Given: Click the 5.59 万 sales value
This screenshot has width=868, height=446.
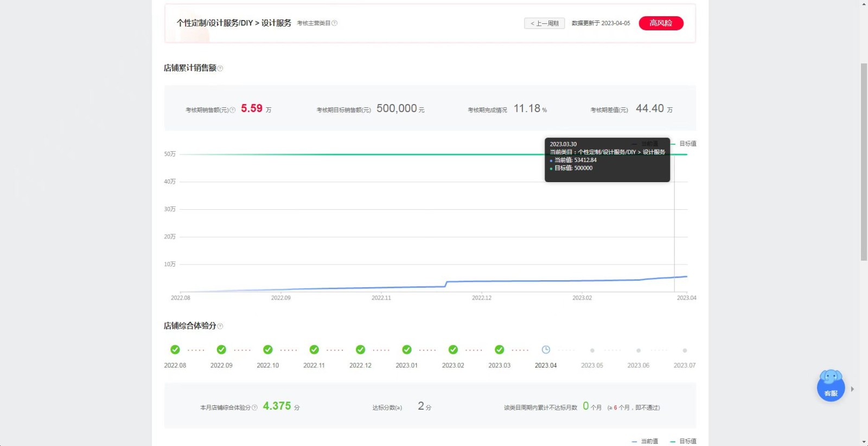Looking at the screenshot, I should tap(256, 109).
